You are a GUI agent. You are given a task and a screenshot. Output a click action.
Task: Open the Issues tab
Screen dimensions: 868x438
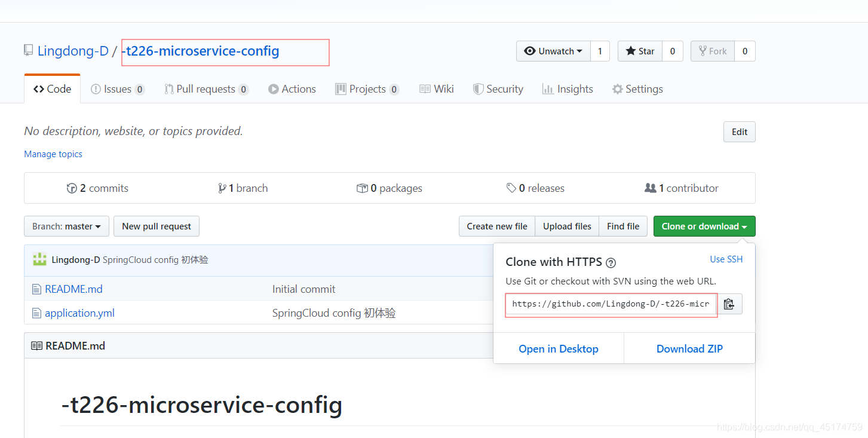[x=118, y=89]
